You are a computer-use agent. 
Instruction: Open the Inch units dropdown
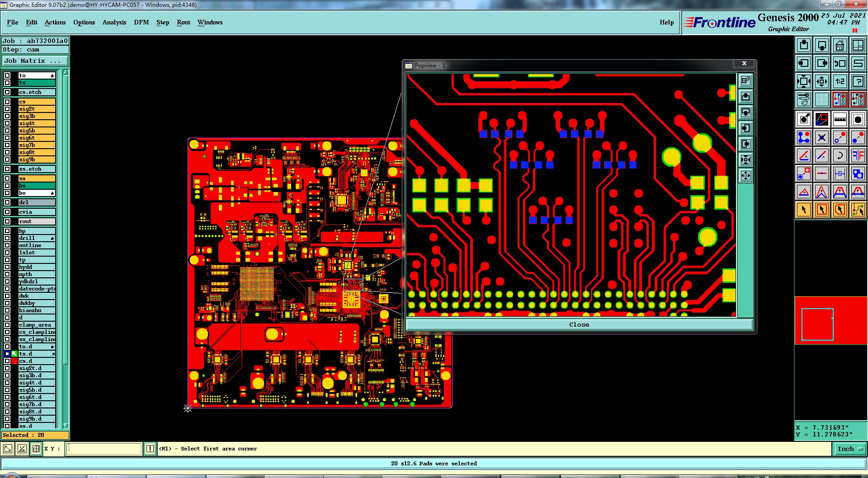pos(849,449)
